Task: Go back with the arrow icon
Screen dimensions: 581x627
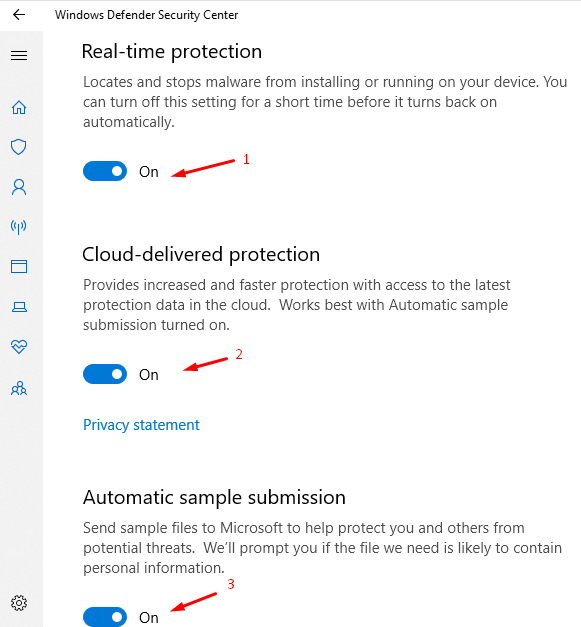Action: [x=19, y=15]
